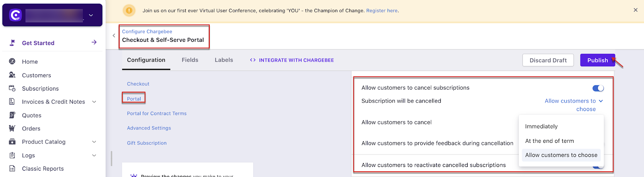Click the yellow warning banner icon
Viewport: 644px width, 177px height.
[129, 10]
